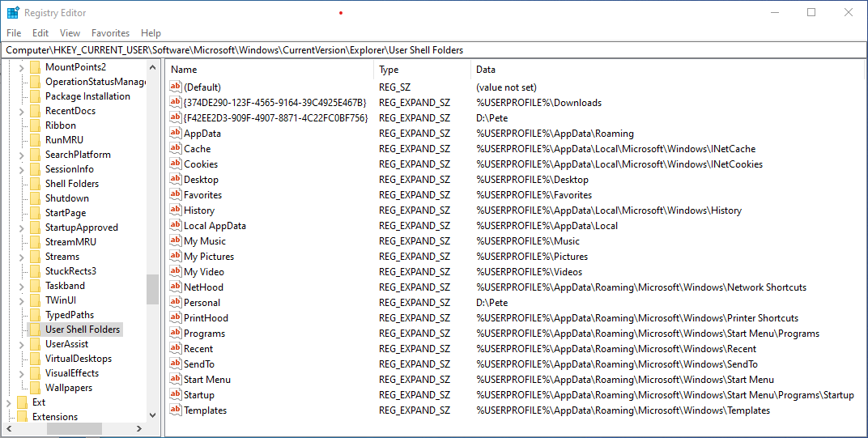Click the folder icon for VirtualDesktops key
The width and height of the screenshot is (868, 438).
[36, 359]
